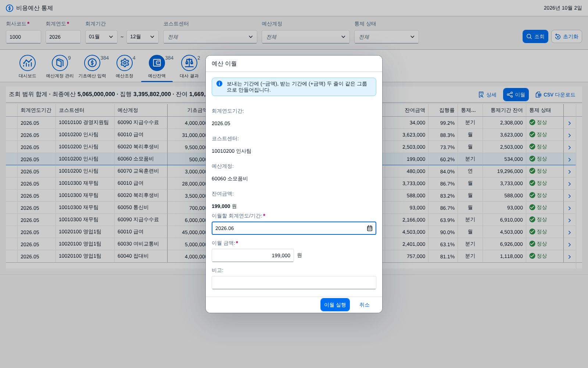This screenshot has height=368, width=588.
Task: Click CSV 다운로드 button
Action: pyautogui.click(x=555, y=95)
